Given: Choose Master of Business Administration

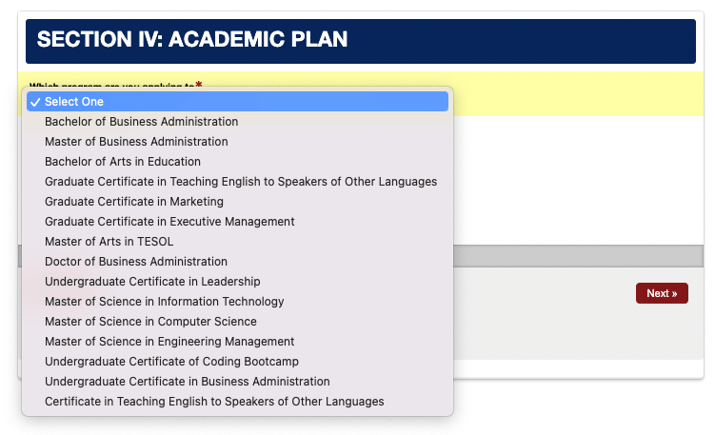Looking at the screenshot, I should click(x=237, y=142).
